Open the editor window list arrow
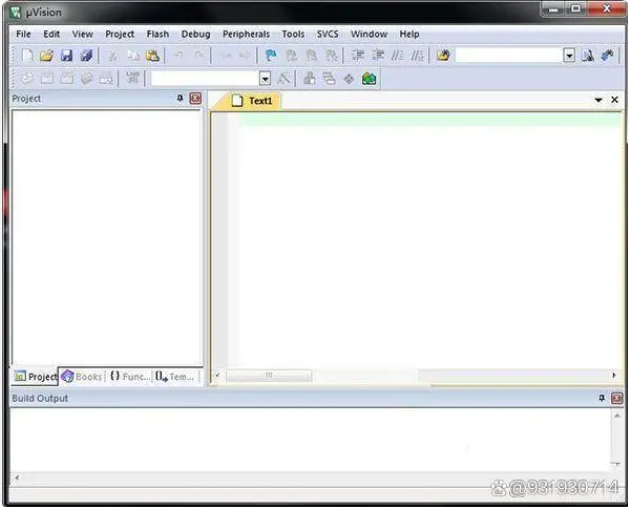 pos(598,100)
